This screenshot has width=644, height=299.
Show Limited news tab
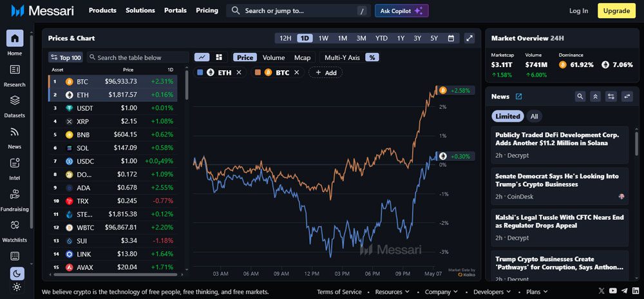[507, 116]
